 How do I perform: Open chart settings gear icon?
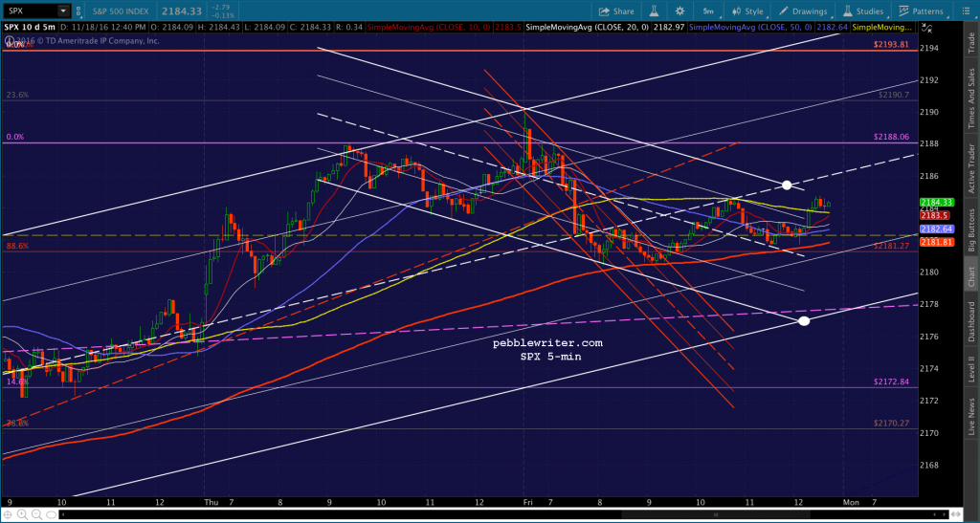coord(679,11)
